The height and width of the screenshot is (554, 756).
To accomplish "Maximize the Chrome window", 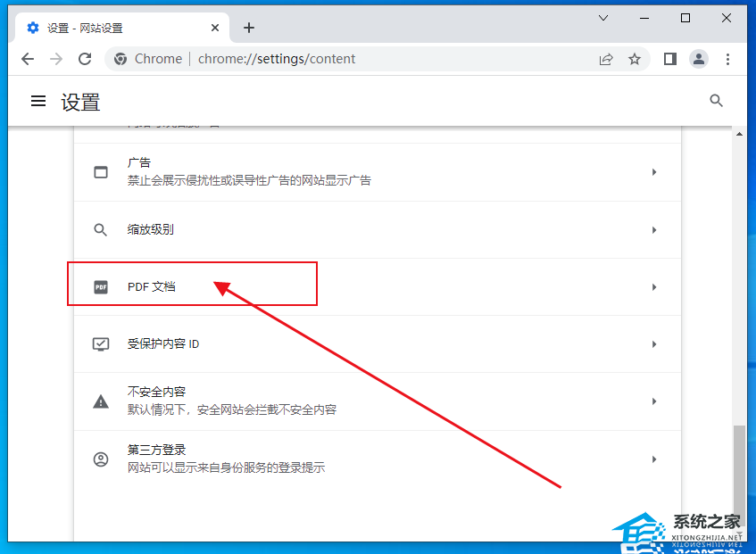I will (x=685, y=19).
